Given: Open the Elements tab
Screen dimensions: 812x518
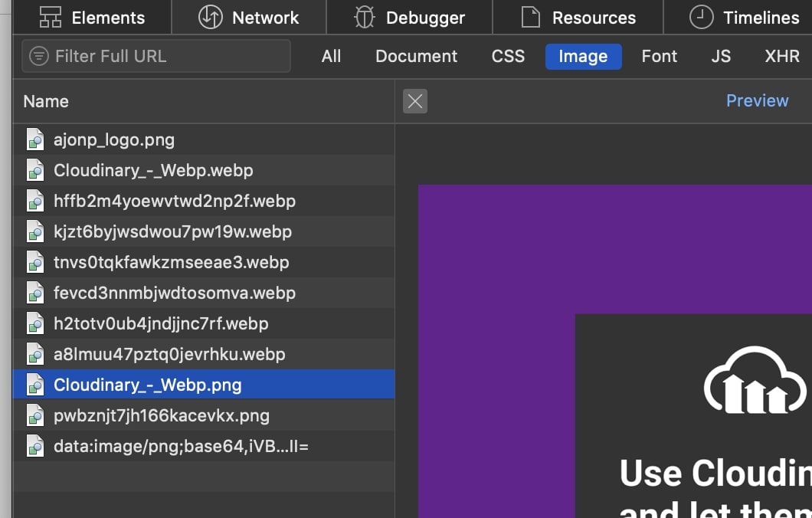Looking at the screenshot, I should click(x=92, y=17).
